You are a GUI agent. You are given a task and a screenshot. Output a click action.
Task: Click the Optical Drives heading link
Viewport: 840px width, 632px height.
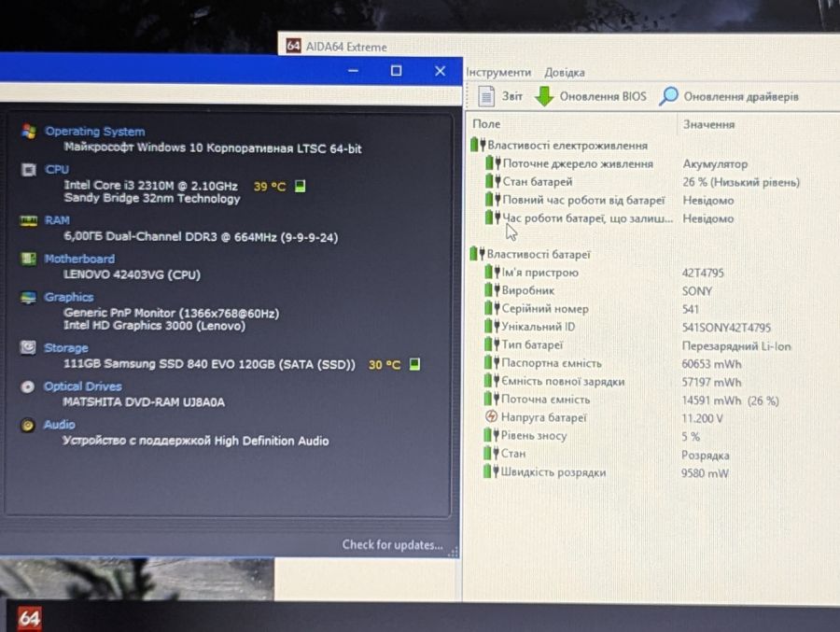point(82,386)
